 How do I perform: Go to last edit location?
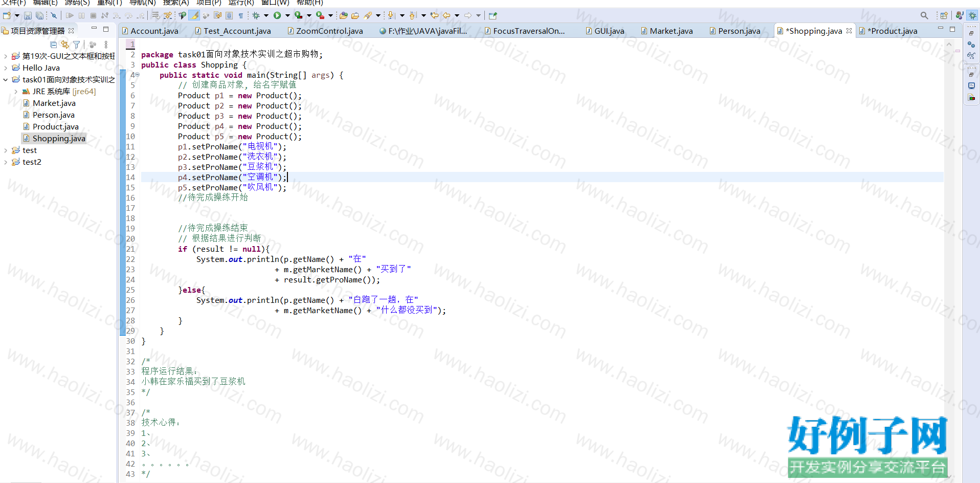point(434,15)
